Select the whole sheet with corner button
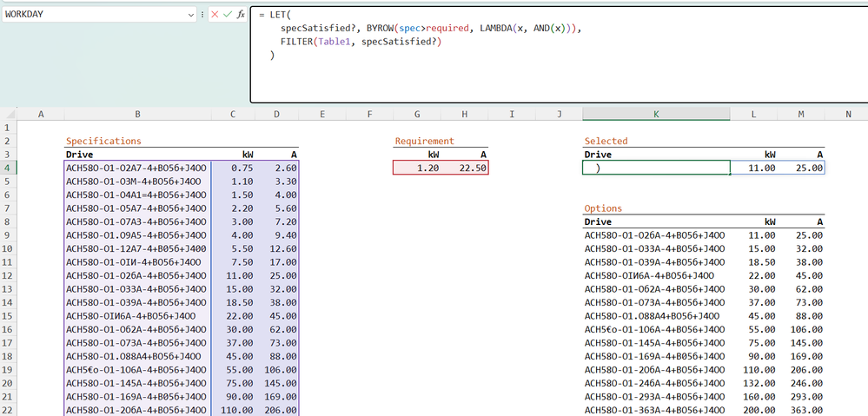Viewport: 868px width, 416px height. [x=9, y=114]
